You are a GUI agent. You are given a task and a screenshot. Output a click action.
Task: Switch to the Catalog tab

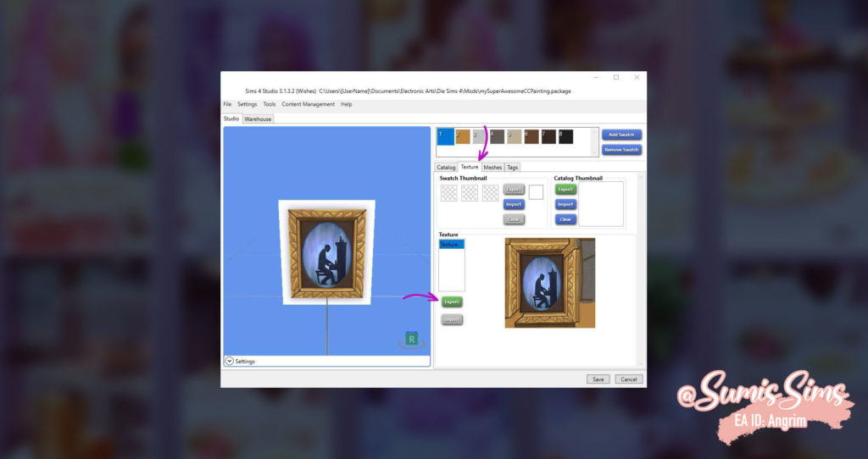[446, 167]
